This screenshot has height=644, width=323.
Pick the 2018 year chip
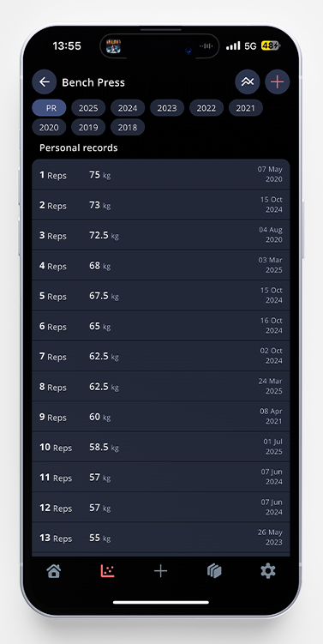[128, 127]
